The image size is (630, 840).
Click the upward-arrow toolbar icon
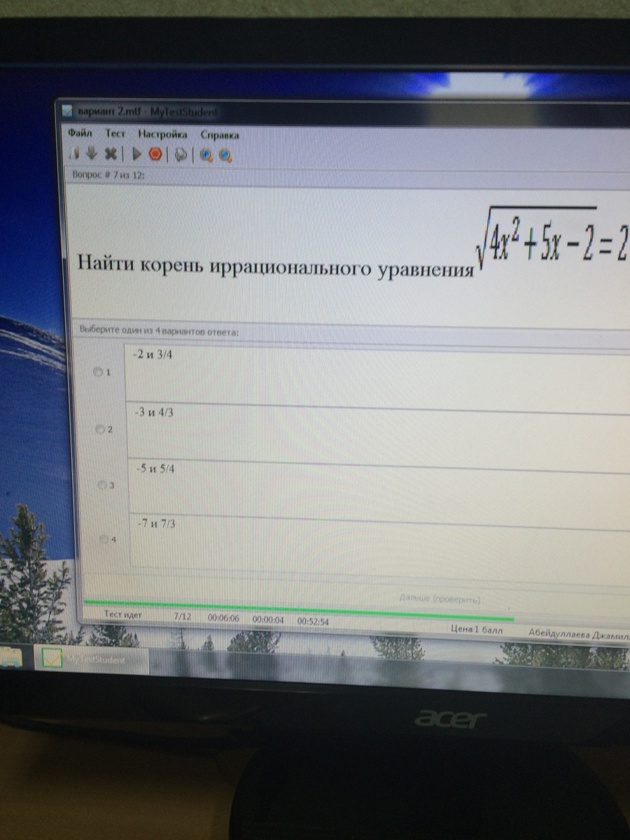(75, 152)
